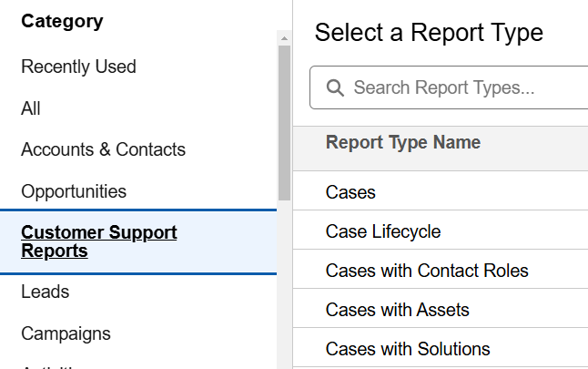Screen dimensions: 588x369
Task: Pick the Cases report type
Action: pyautogui.click(x=350, y=192)
